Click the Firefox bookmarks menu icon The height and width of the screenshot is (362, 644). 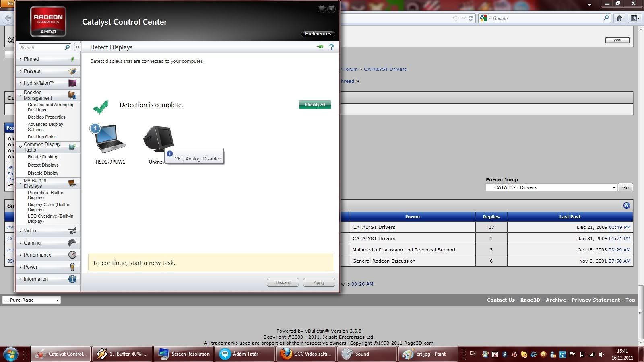click(634, 18)
